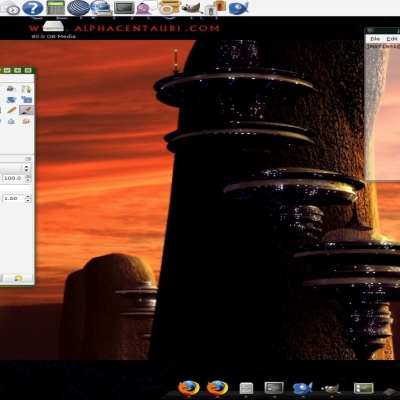
Task: Select the Rotate tool in GIMP toolbox
Action: [11, 100]
